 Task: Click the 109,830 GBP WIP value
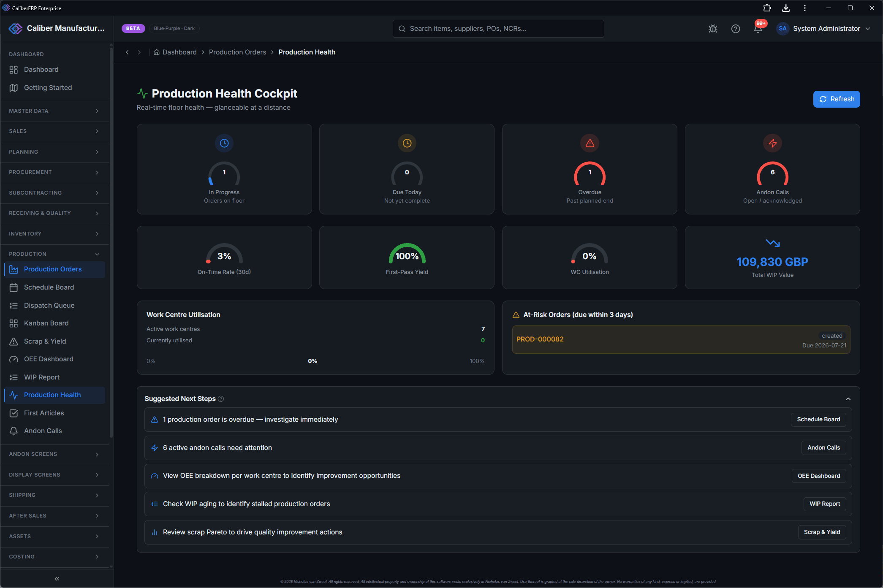click(772, 262)
